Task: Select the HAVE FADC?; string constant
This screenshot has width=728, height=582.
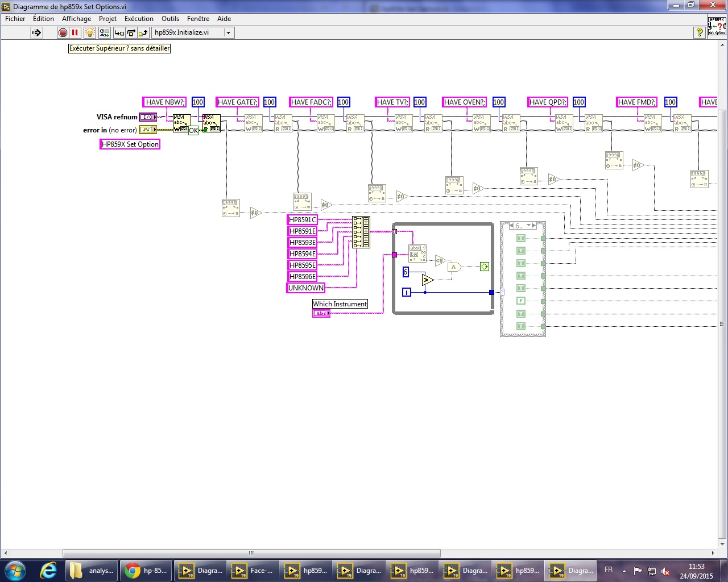Action: [x=311, y=102]
